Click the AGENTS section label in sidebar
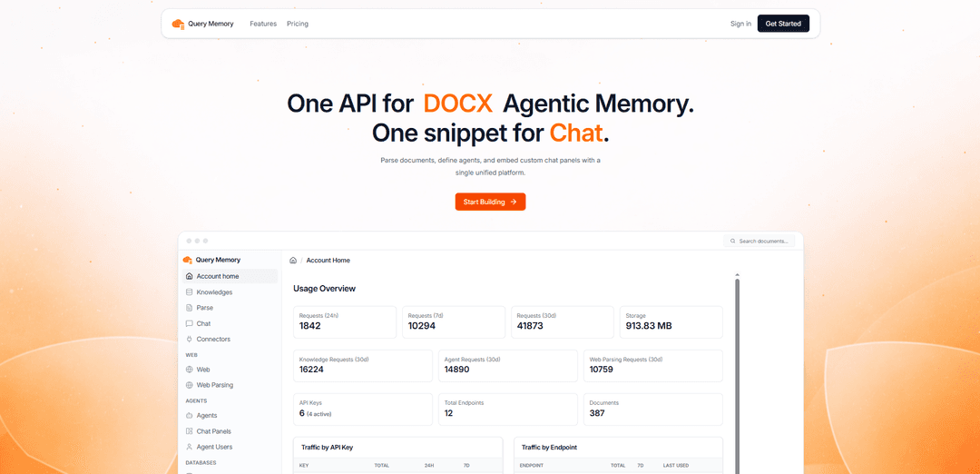 point(196,400)
